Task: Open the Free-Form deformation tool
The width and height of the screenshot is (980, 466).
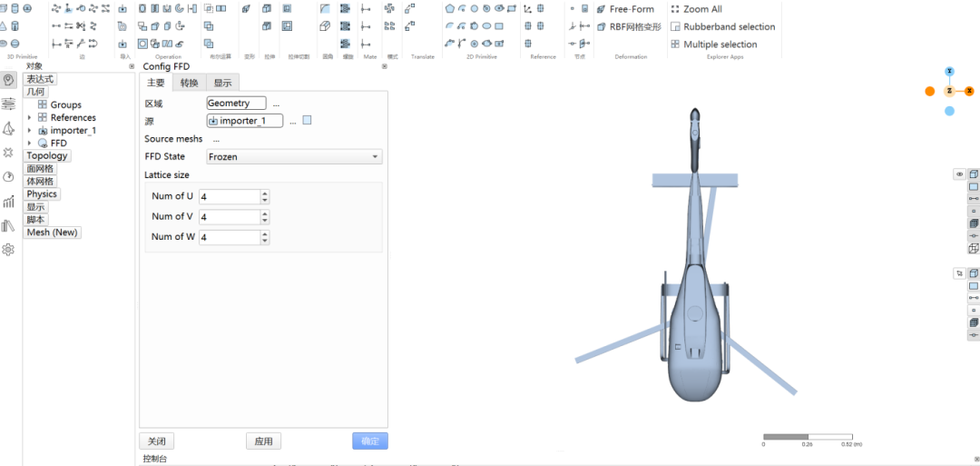Action: click(625, 9)
